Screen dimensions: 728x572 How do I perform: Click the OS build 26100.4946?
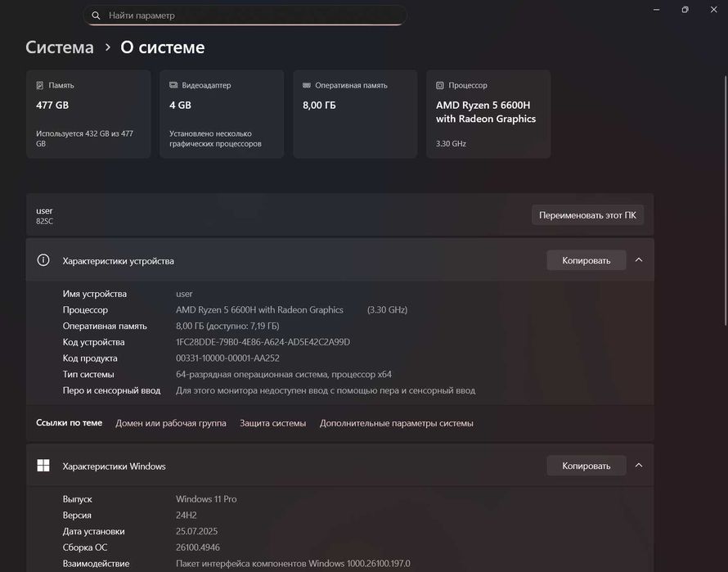(198, 547)
